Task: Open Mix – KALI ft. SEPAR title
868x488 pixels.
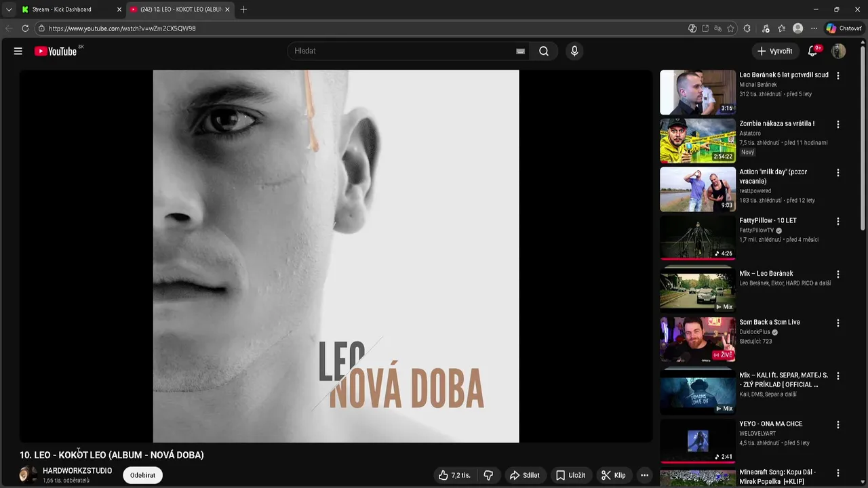Action: [783, 380]
